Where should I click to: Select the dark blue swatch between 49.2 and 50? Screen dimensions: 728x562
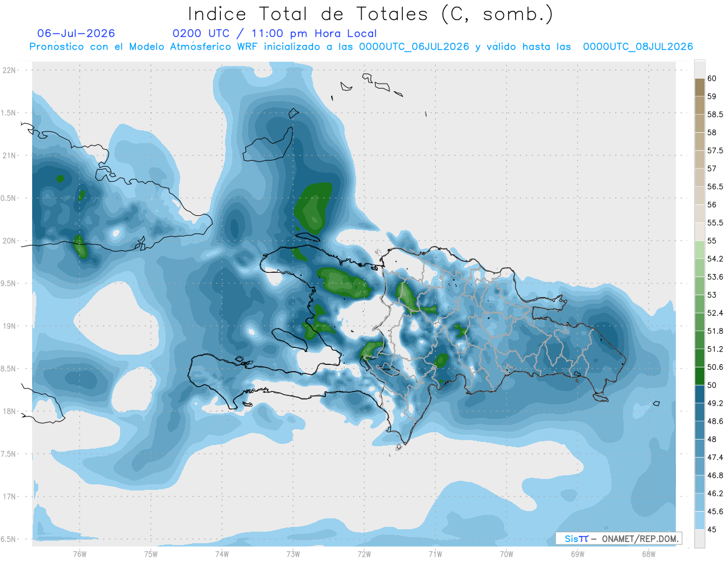pyautogui.click(x=699, y=395)
